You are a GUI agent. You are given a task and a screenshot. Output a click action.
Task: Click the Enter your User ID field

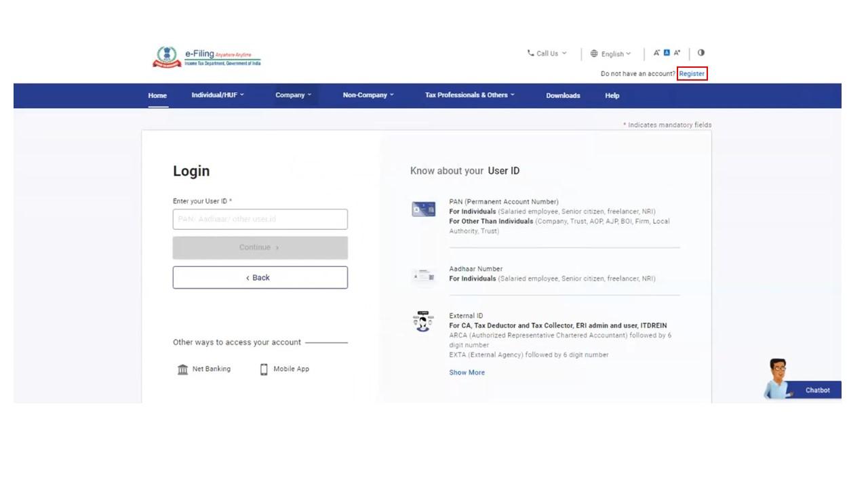pyautogui.click(x=260, y=218)
